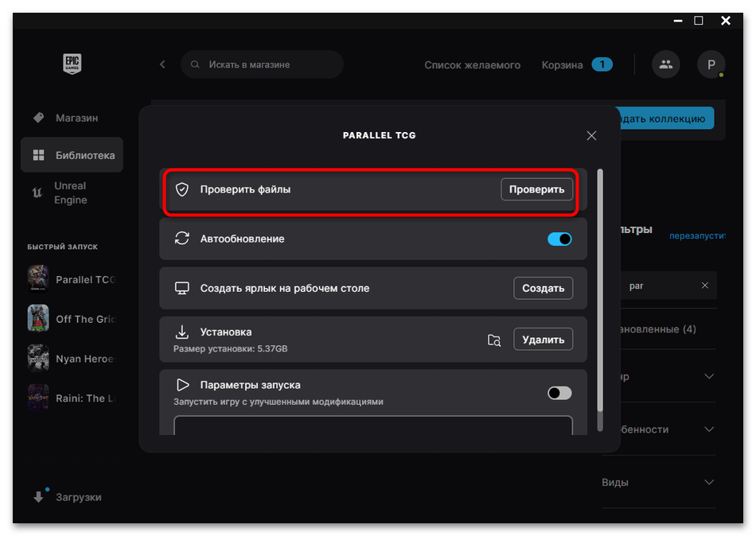The height and width of the screenshot is (536, 756).
Task: Open Библиотека in the sidebar
Action: 72,155
